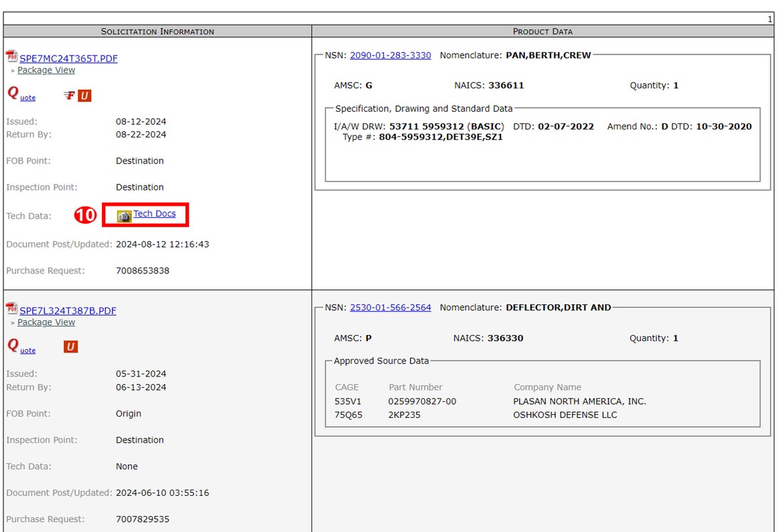This screenshot has height=532, width=783.
Task: Open NSN 2090-01-283-3330 link
Action: pos(390,55)
